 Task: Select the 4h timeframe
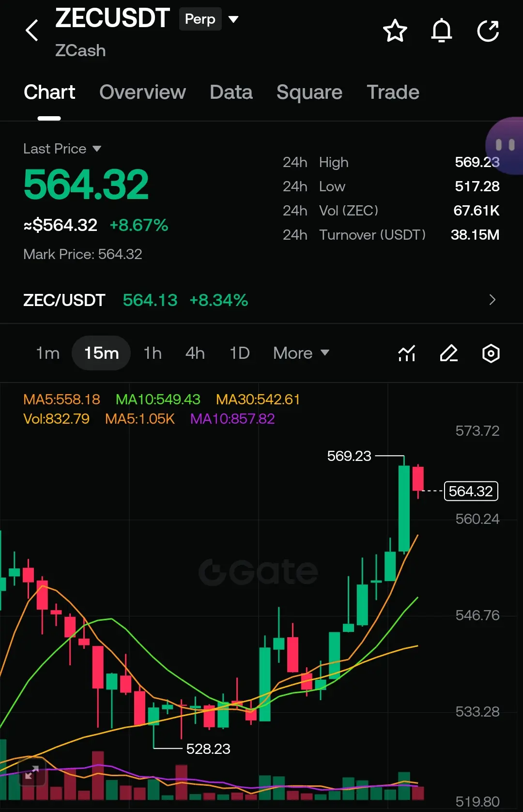tap(195, 353)
